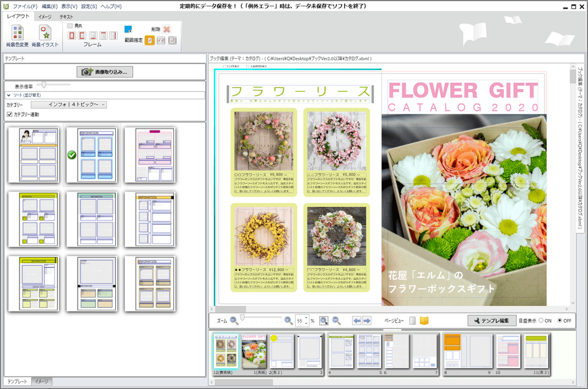The height and width of the screenshot is (389, 588).
Task: Click the 表示倍率 display scale slider
Action: [x=45, y=85]
